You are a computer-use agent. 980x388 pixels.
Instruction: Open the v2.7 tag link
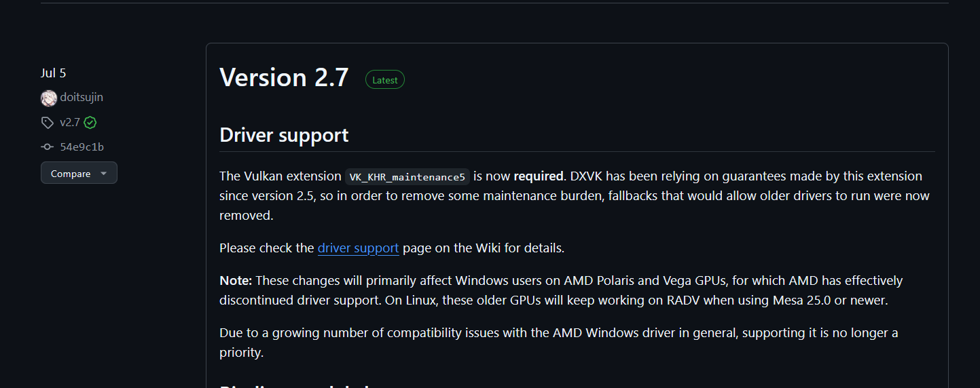pyautogui.click(x=70, y=123)
